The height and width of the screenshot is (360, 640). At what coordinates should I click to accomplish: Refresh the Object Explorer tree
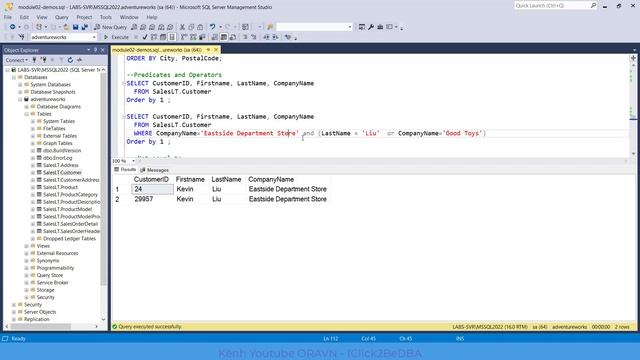click(70, 60)
